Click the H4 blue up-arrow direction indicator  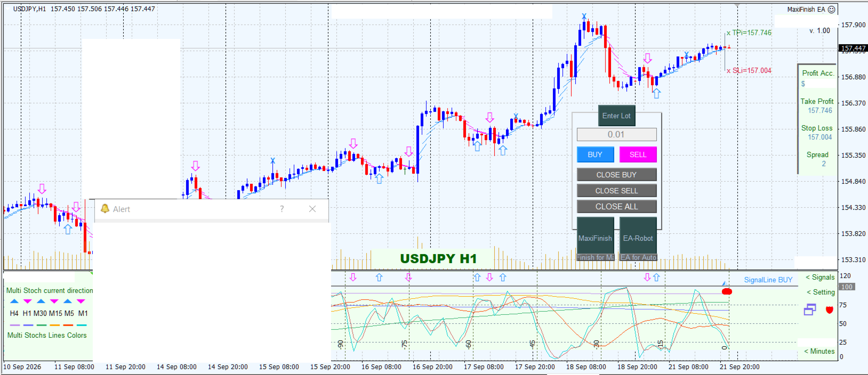[14, 301]
